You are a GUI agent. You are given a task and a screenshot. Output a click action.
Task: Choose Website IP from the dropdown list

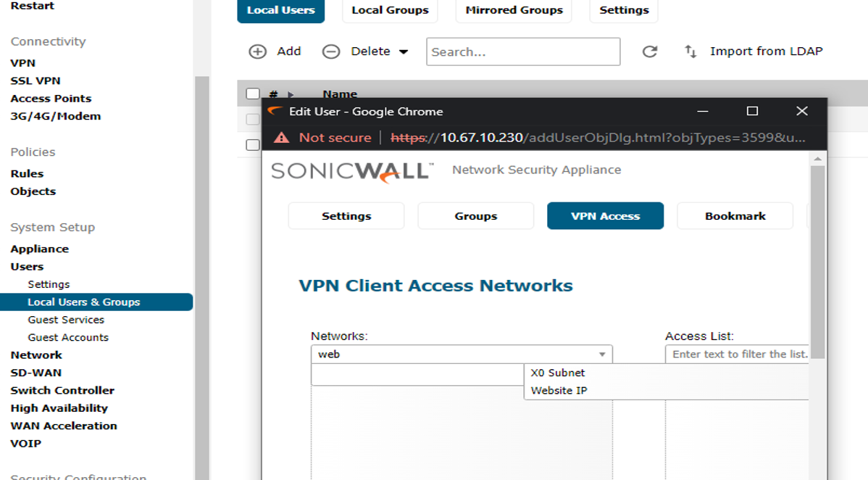tap(559, 391)
